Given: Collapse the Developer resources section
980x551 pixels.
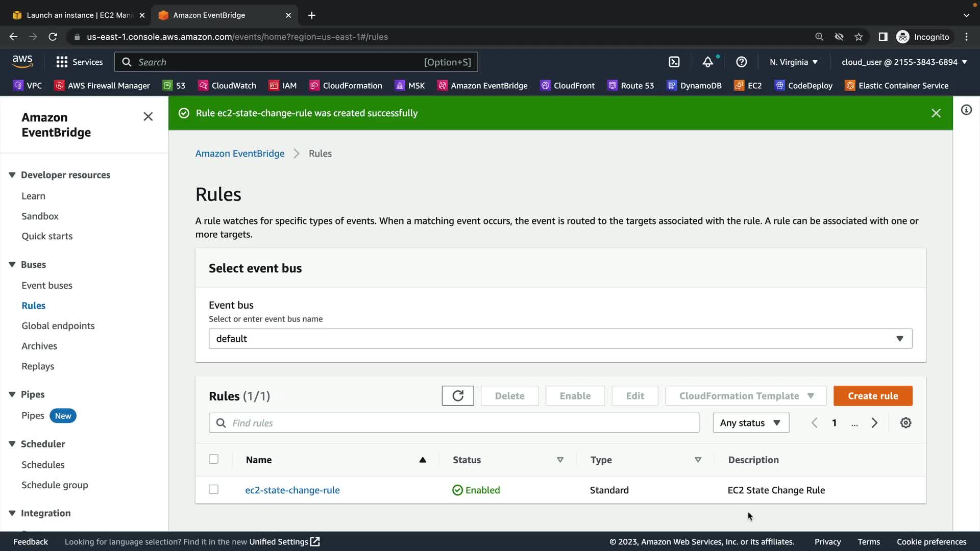Looking at the screenshot, I should coord(12,175).
